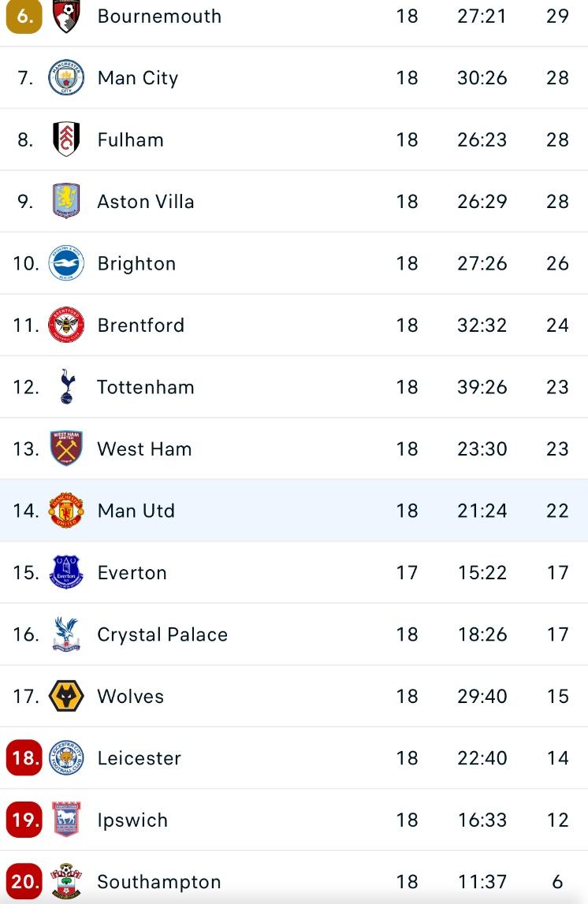
Task: Click the red position 20 badge
Action: pos(24,881)
